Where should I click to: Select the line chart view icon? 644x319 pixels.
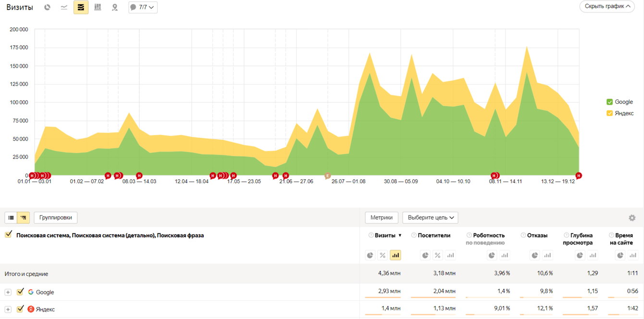click(x=64, y=7)
